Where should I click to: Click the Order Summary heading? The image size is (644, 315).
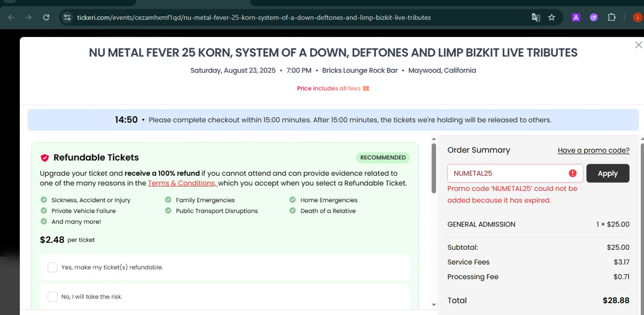click(x=479, y=150)
